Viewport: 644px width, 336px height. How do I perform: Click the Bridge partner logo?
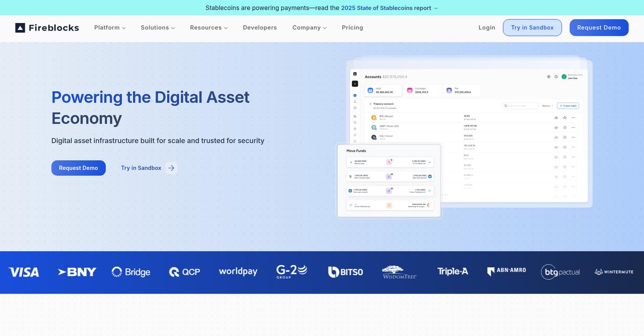tap(131, 272)
